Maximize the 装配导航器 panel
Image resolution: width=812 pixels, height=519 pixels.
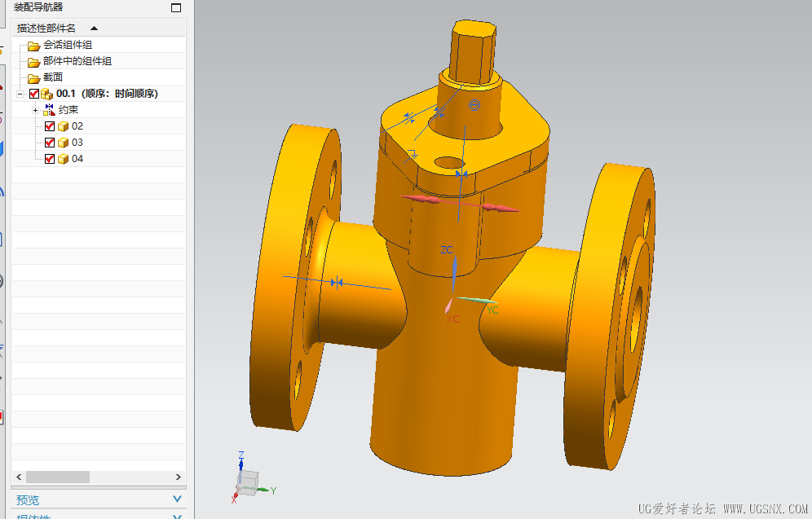tap(176, 7)
